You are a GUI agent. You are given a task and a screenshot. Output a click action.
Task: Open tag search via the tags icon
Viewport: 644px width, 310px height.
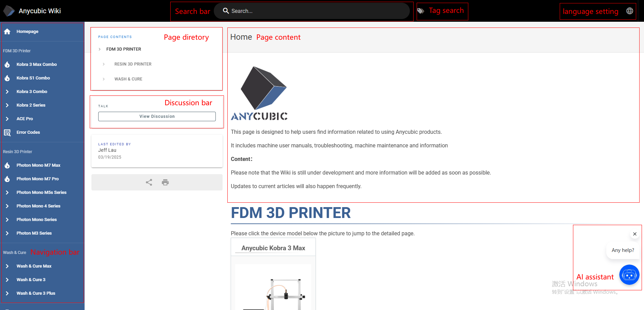click(x=421, y=11)
